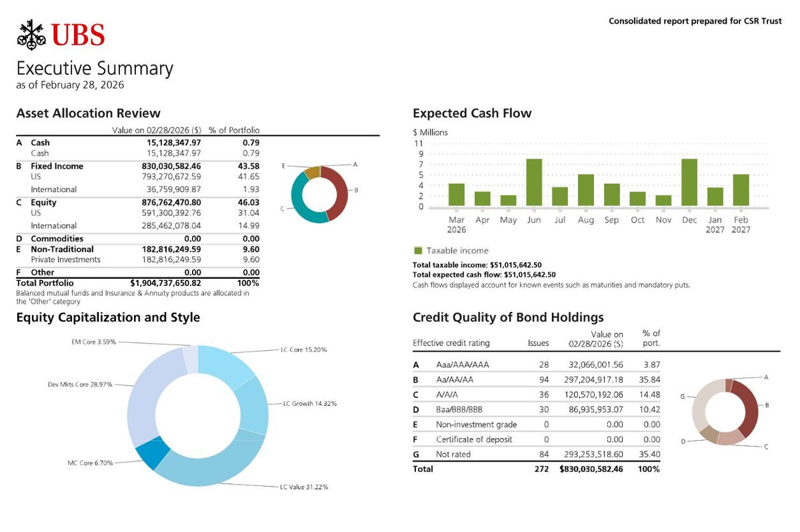Click the 'Executive Summary' heading
This screenshot has width=800, height=532.
point(95,68)
